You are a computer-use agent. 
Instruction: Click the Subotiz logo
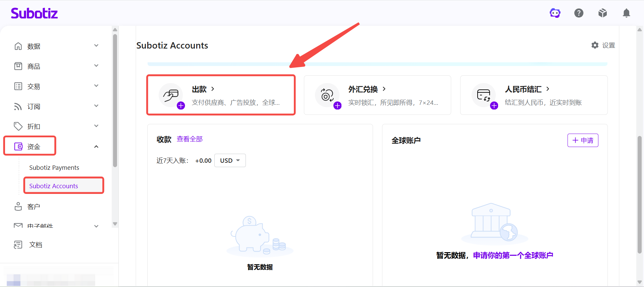34,13
